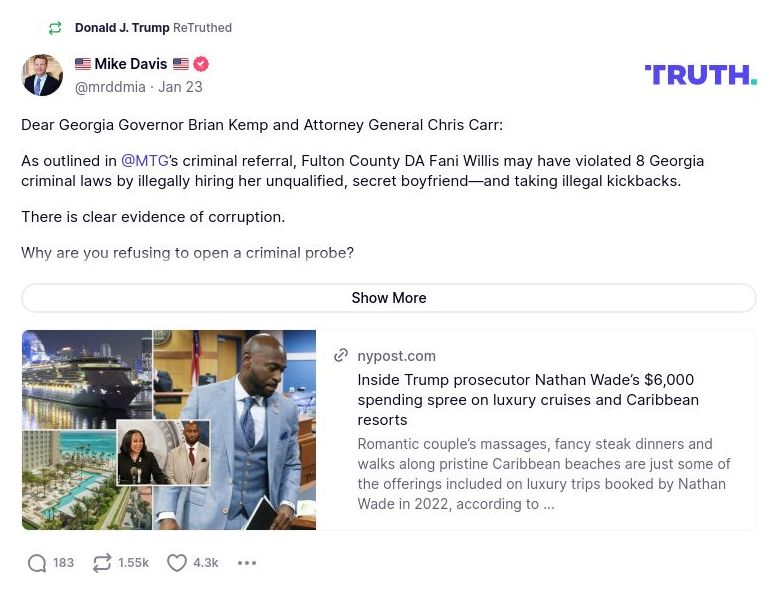This screenshot has height=593, width=778.
Task: Click the Jan 23 post timestamp
Action: (x=180, y=87)
